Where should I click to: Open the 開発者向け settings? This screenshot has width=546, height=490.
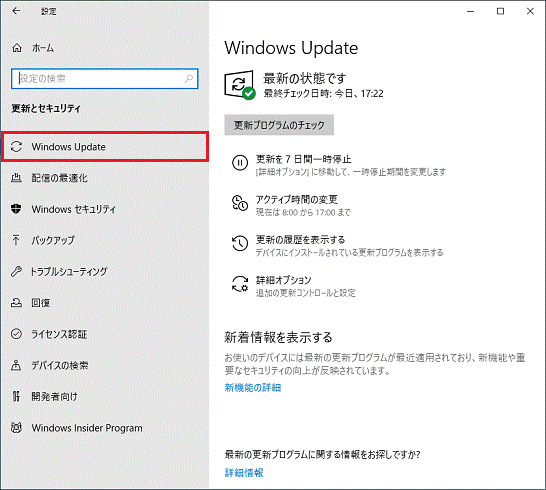(x=54, y=396)
